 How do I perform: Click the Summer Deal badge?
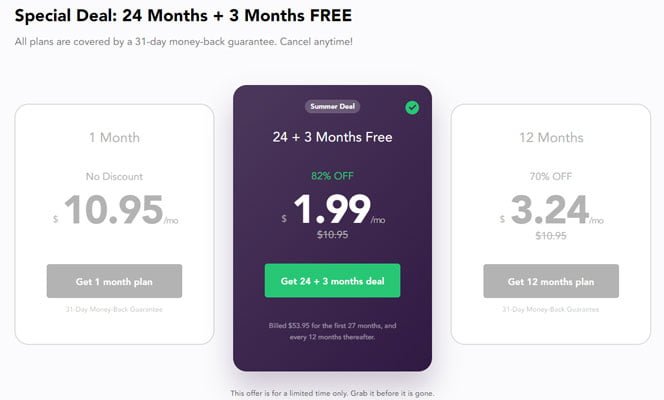[332, 106]
